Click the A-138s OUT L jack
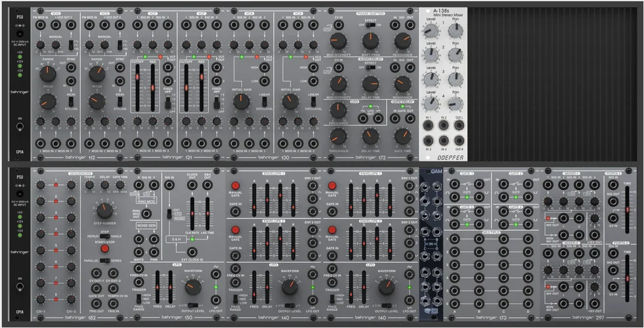This screenshot has height=328, width=644. point(459,125)
